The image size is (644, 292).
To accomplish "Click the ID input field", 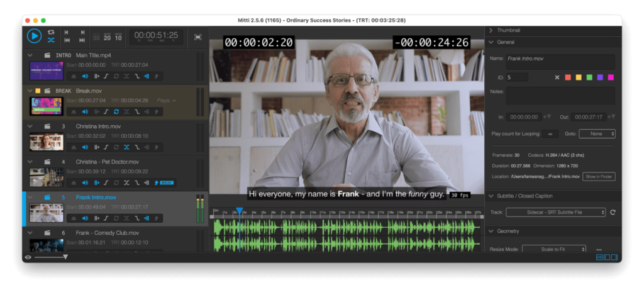I will (x=517, y=77).
